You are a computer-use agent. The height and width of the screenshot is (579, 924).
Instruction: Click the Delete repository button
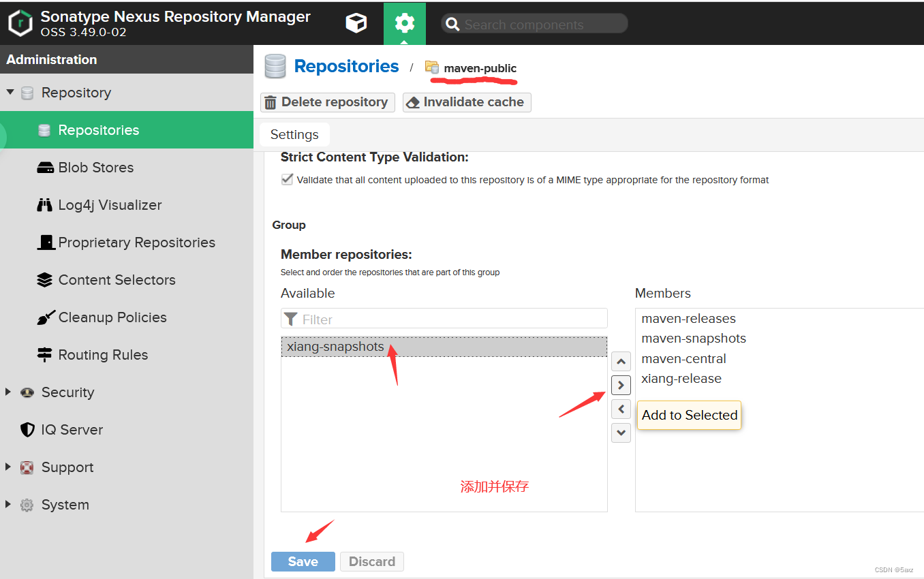327,102
